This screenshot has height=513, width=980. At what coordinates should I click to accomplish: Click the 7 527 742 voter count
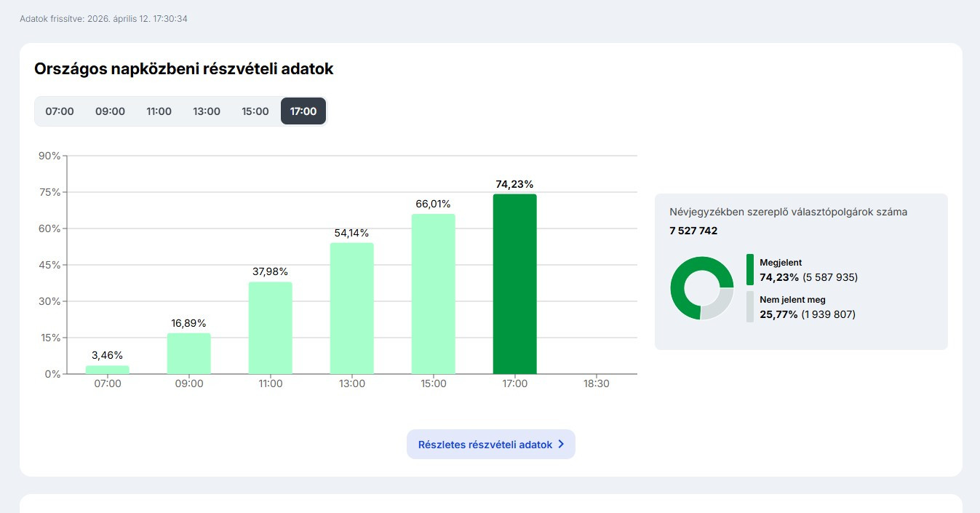[x=693, y=231]
